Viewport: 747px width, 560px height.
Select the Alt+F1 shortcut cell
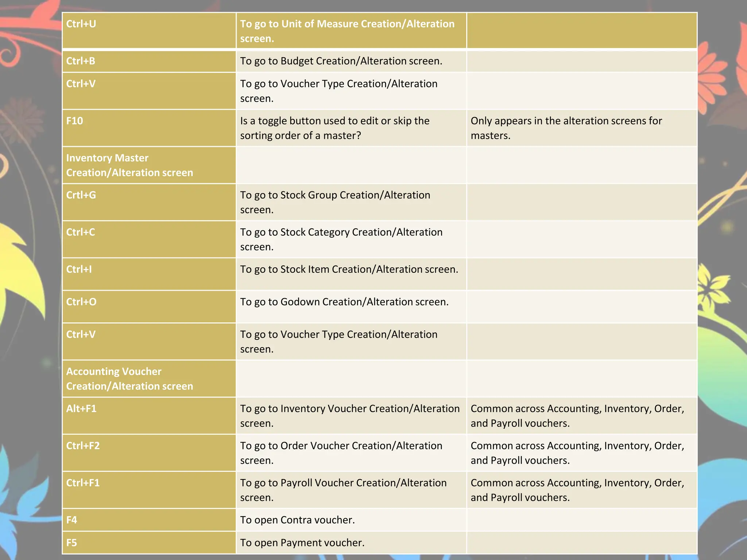[x=81, y=409]
